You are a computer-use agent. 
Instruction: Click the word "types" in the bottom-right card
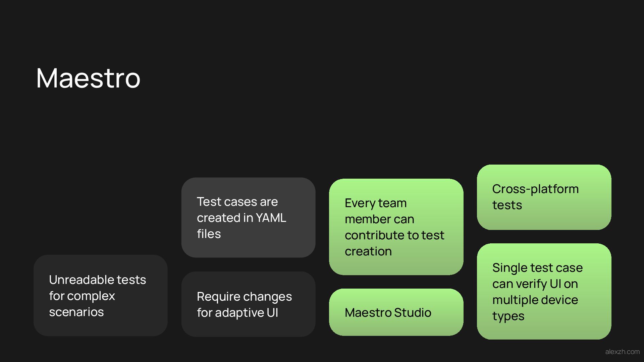coord(508,316)
